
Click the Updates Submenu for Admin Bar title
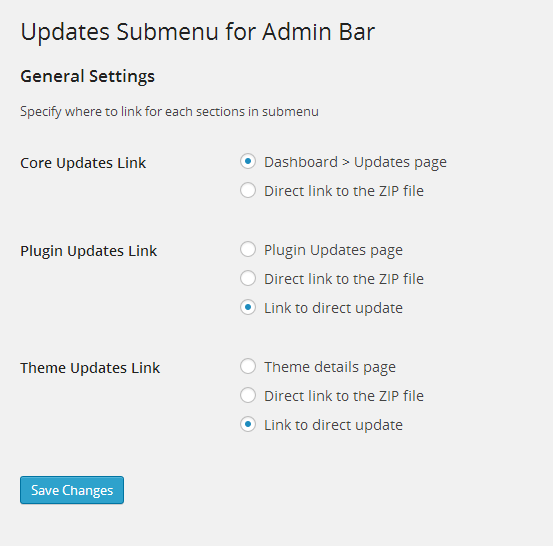click(198, 32)
